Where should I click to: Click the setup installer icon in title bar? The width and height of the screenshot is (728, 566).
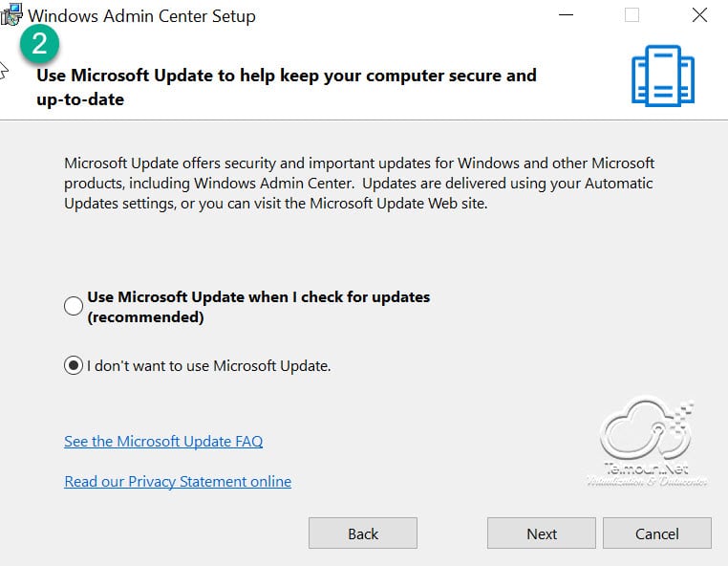pos(11,14)
